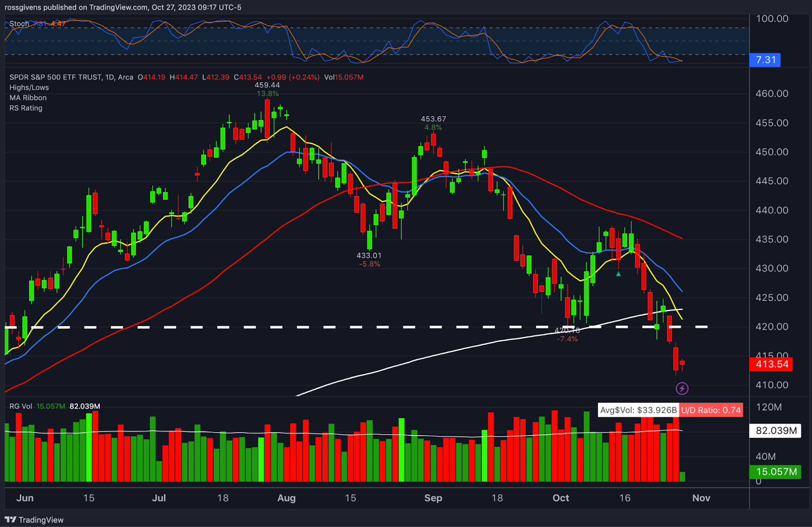Click the white 82.039M volume axis tag
Viewport: 812px width, 527px height.
[775, 431]
